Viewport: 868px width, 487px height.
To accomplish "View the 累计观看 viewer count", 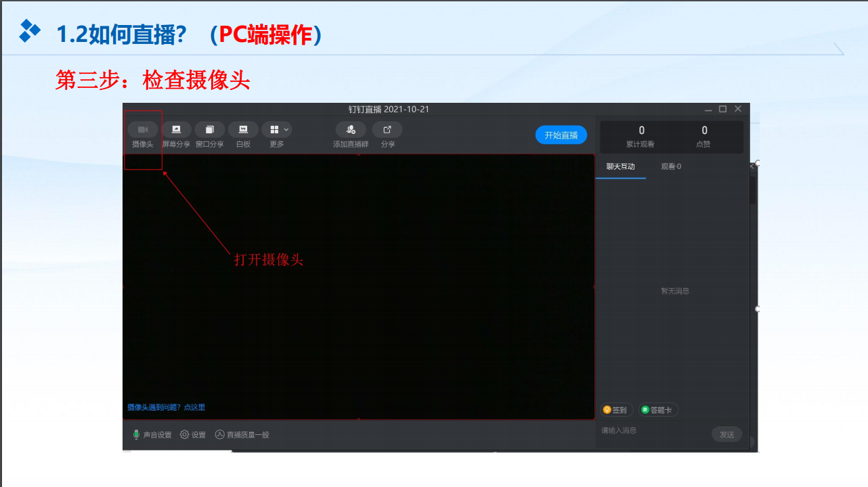I will click(x=641, y=136).
